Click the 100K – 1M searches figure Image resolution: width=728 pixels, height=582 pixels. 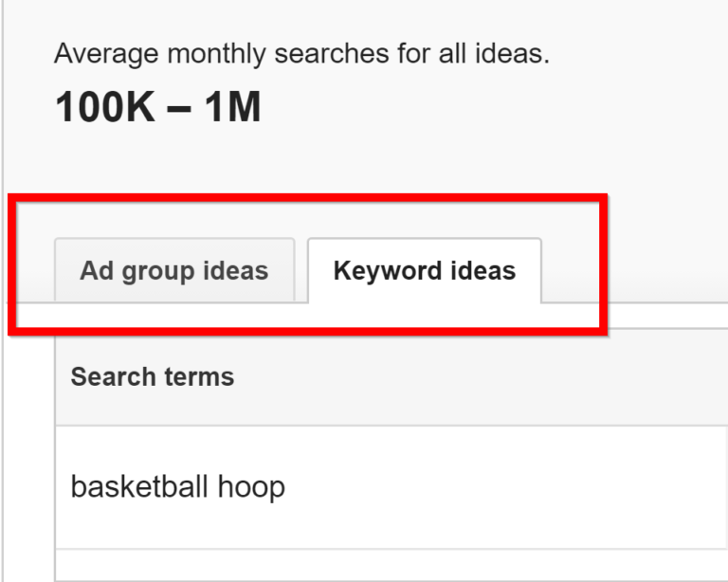coord(158,107)
